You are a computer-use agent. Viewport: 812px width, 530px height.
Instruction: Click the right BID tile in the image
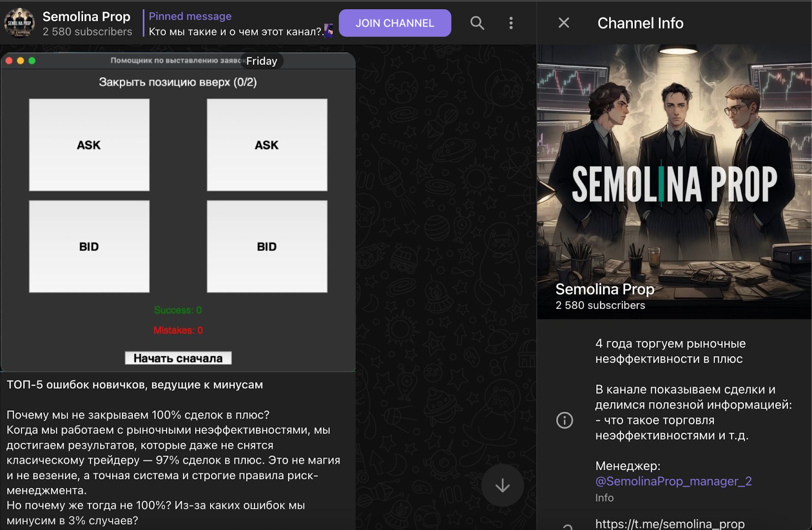pyautogui.click(x=267, y=246)
